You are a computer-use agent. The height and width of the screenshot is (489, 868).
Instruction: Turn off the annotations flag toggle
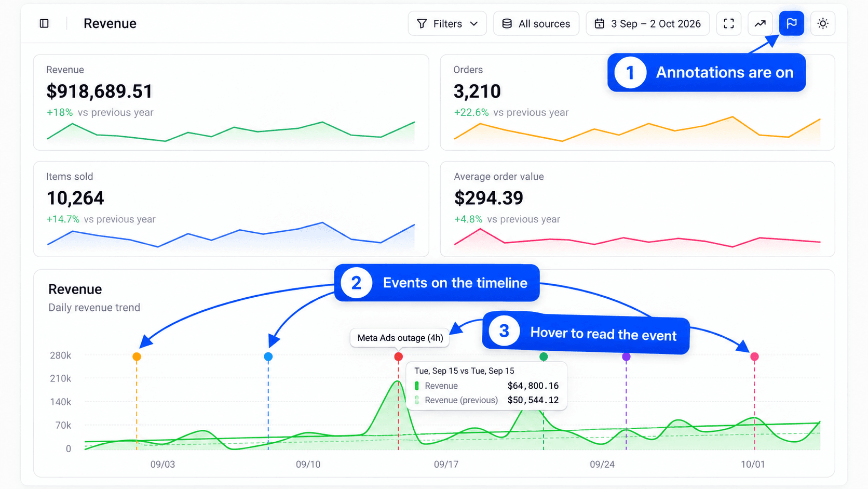pyautogui.click(x=791, y=23)
